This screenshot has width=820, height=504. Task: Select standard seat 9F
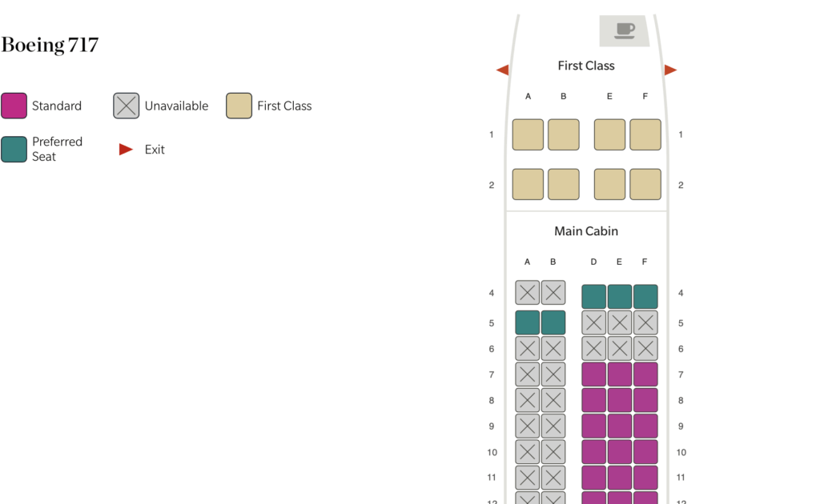coord(645,426)
